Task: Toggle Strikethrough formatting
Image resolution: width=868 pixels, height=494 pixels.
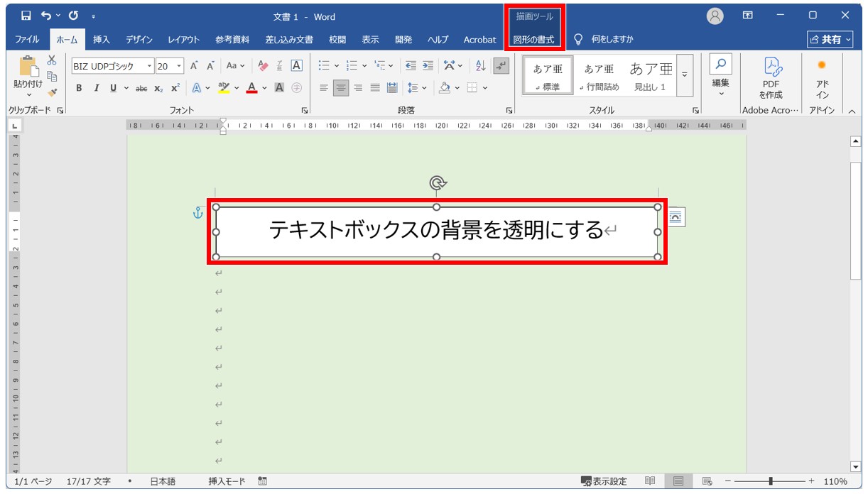Action: [x=141, y=88]
